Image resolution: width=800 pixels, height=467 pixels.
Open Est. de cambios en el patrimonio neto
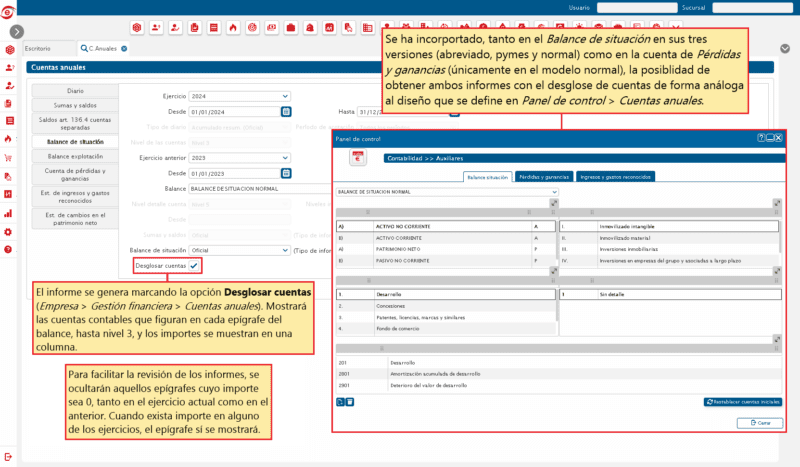(x=75, y=218)
